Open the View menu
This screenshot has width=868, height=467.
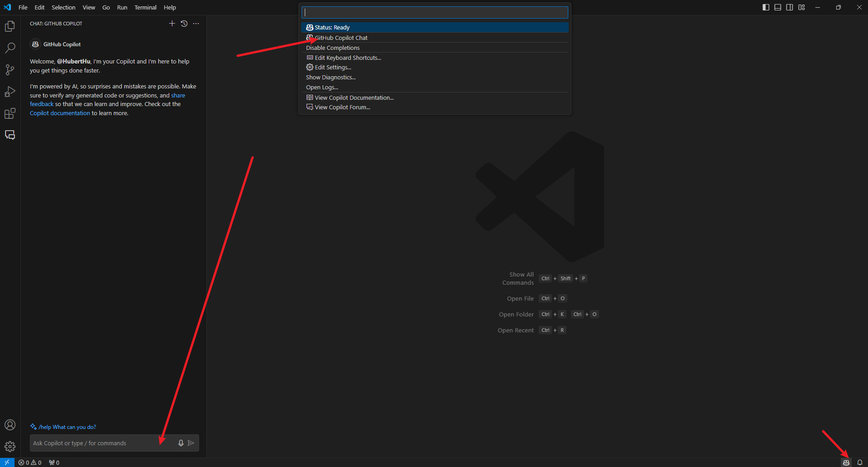pyautogui.click(x=89, y=7)
